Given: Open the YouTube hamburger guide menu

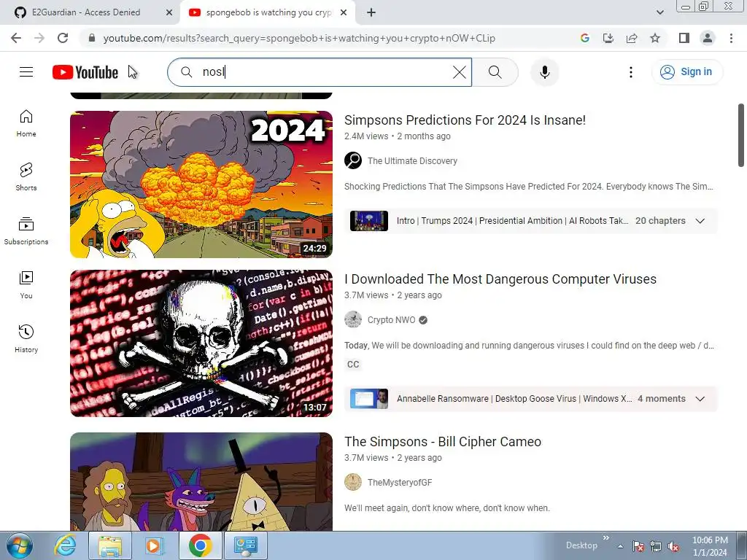Looking at the screenshot, I should pyautogui.click(x=26, y=72).
